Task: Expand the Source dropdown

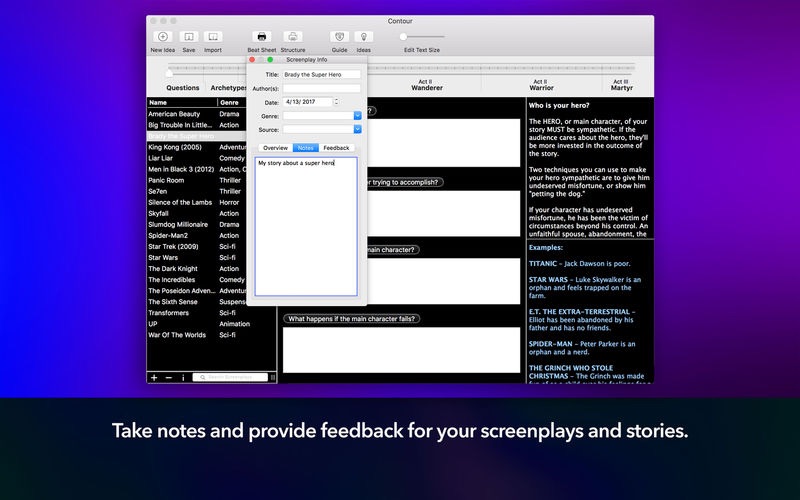Action: (358, 130)
